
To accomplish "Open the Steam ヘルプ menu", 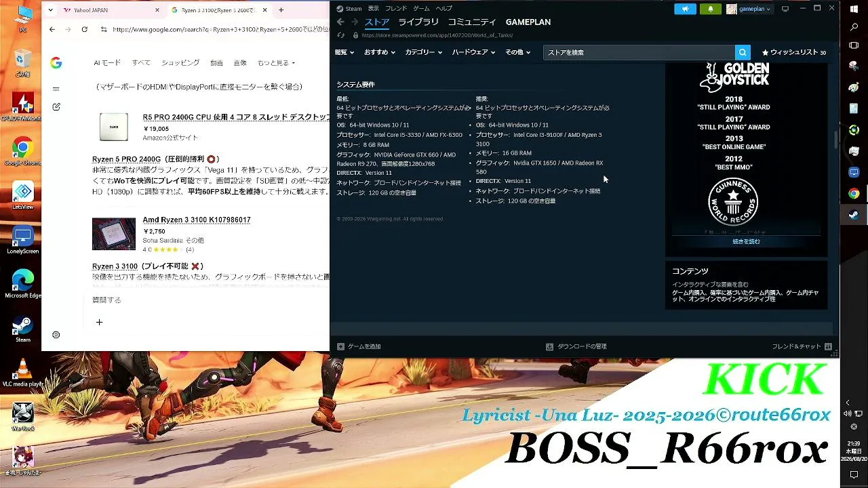I will point(444,9).
